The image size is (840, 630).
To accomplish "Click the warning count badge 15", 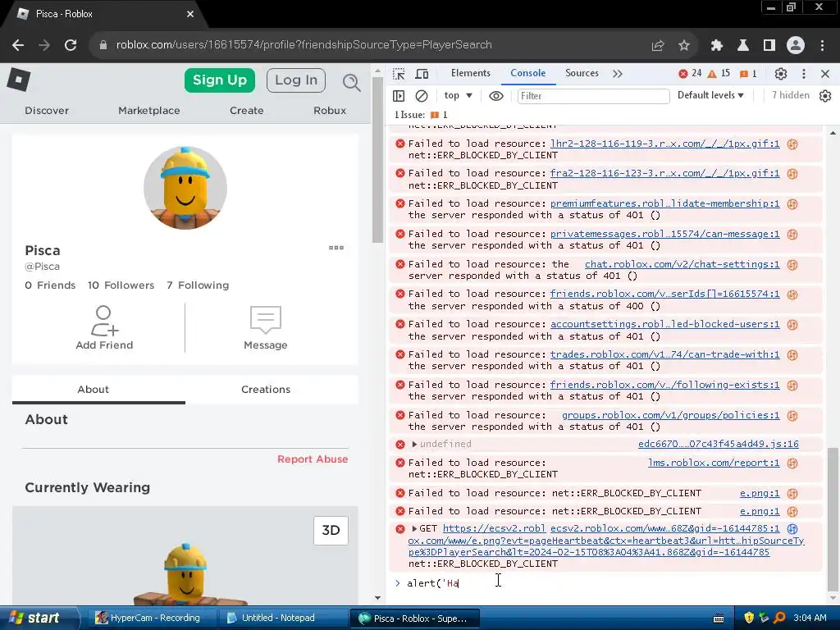I will pos(719,73).
